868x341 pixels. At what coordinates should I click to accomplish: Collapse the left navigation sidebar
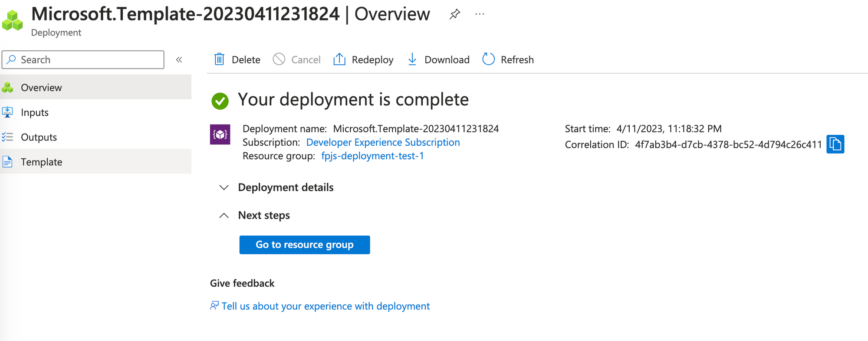179,60
